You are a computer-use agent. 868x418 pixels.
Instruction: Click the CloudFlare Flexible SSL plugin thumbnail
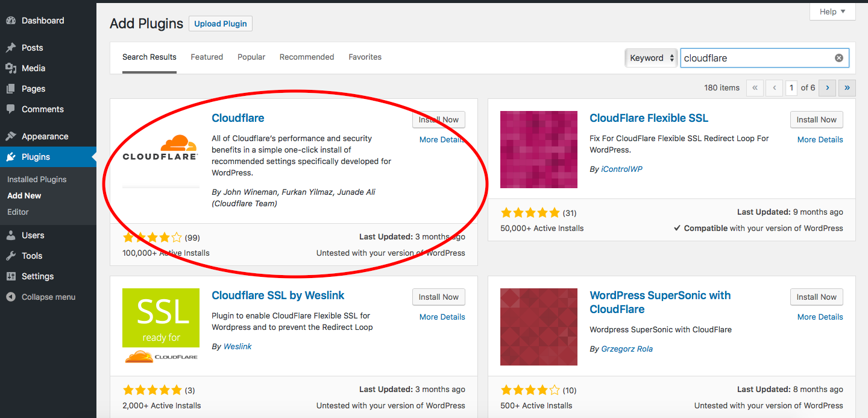[x=539, y=150]
